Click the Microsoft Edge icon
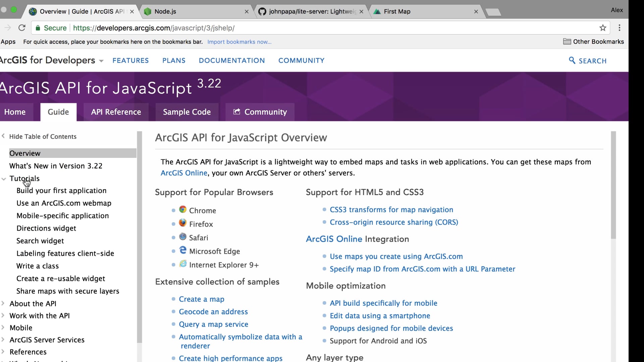644x362 pixels. [182, 250]
